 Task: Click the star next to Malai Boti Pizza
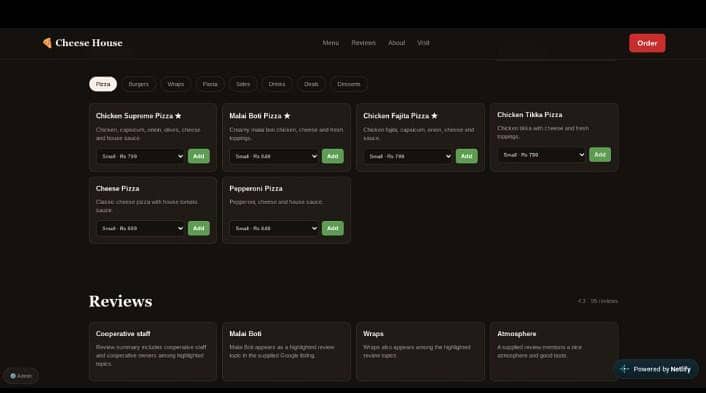click(x=287, y=116)
